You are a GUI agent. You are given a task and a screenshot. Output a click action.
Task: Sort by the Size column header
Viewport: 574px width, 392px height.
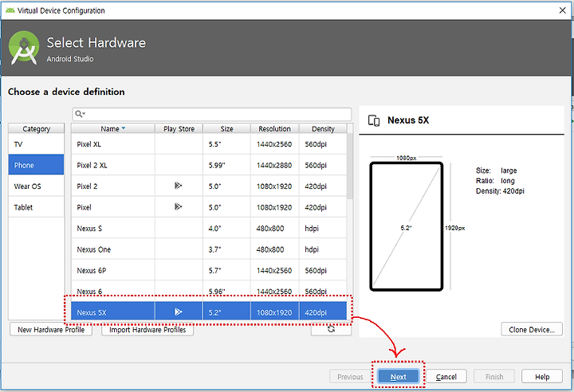click(226, 128)
